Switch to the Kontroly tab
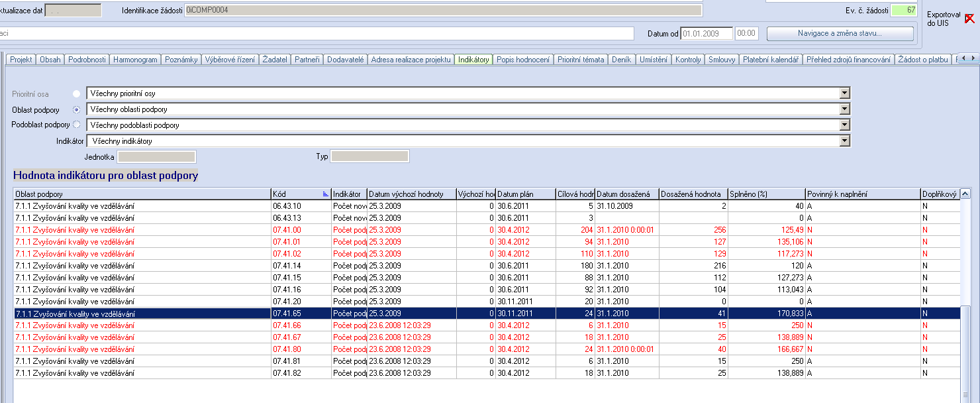The image size is (980, 403). (x=688, y=60)
